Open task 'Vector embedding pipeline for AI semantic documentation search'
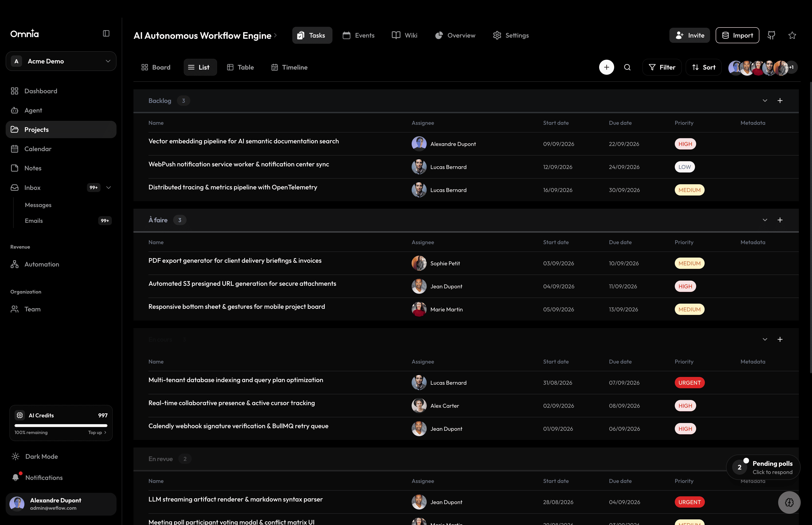This screenshot has width=812, height=525. (244, 141)
